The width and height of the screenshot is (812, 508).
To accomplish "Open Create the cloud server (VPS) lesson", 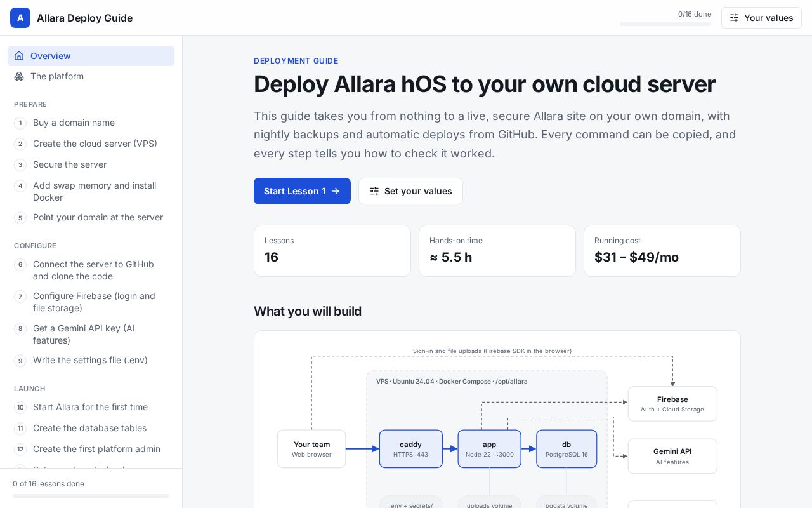I will click(91, 144).
